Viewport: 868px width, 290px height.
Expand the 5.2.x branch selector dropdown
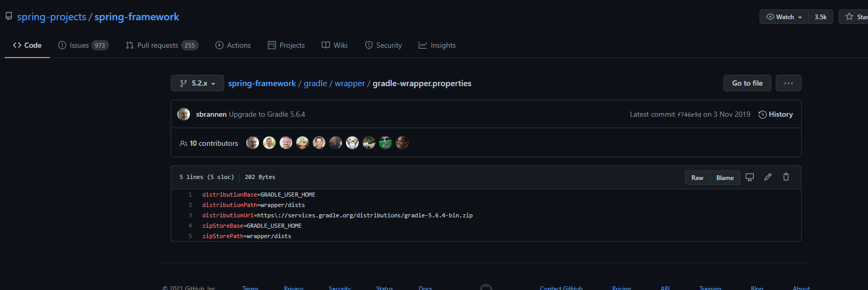click(197, 83)
